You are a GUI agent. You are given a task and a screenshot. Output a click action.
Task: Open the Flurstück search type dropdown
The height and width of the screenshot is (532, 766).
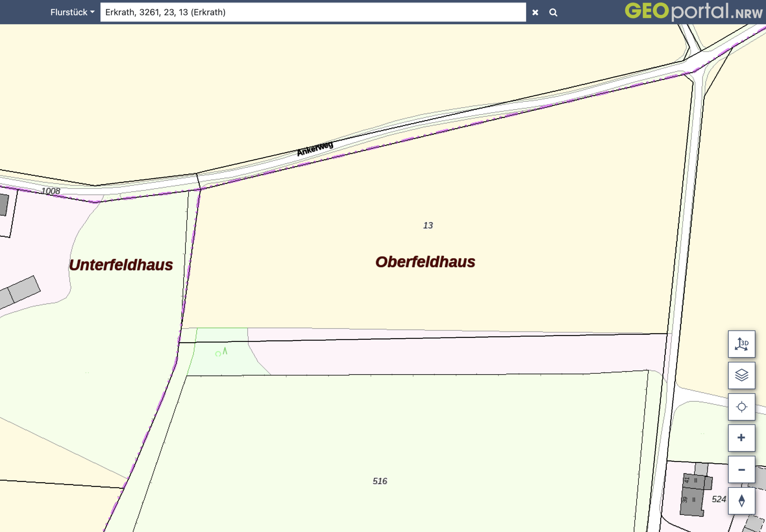(72, 12)
